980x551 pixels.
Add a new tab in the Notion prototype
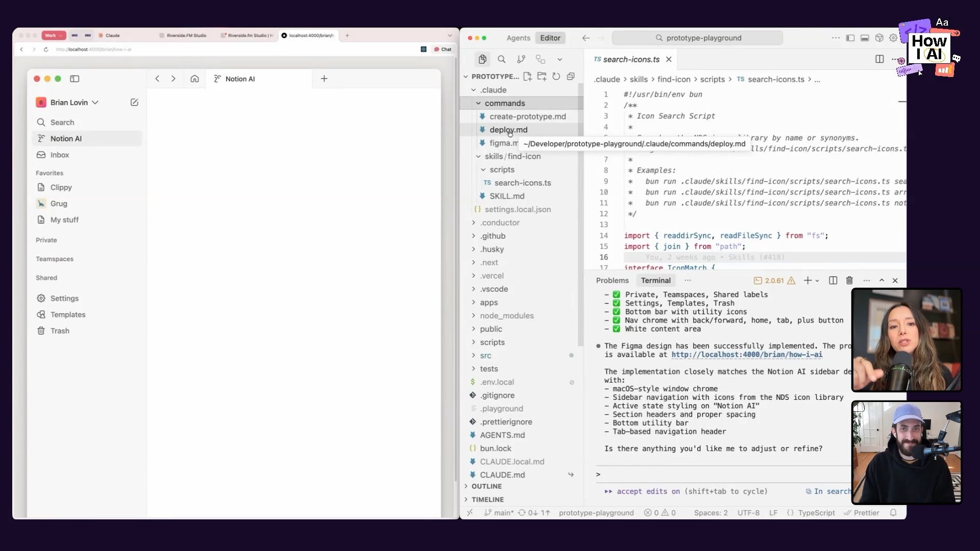[324, 79]
